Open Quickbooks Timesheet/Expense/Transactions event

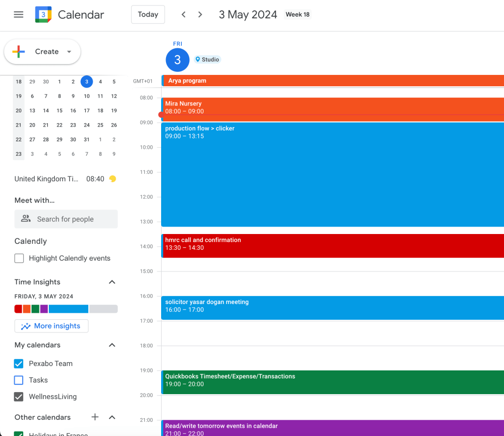click(333, 382)
